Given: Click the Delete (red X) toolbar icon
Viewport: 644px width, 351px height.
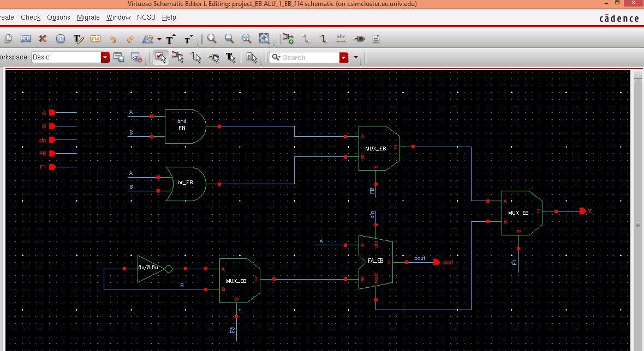Looking at the screenshot, I should 43,39.
